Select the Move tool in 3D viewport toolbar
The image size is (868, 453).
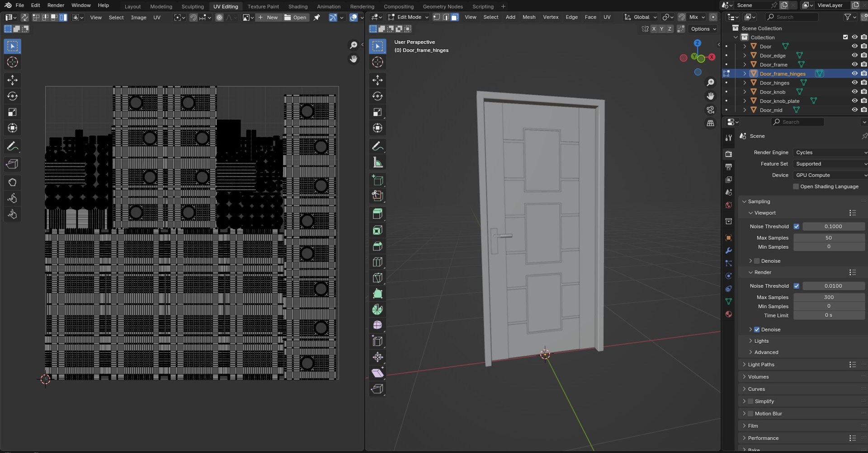[377, 80]
